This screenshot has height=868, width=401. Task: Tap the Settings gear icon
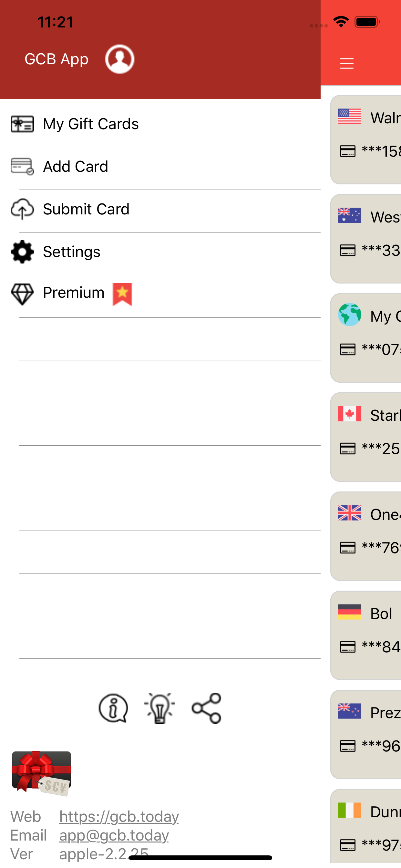click(22, 252)
